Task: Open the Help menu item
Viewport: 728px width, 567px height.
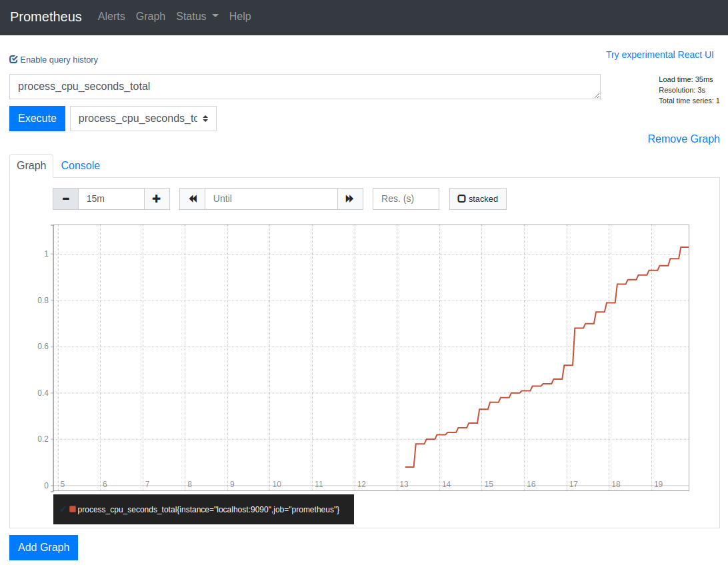Action: [x=240, y=16]
